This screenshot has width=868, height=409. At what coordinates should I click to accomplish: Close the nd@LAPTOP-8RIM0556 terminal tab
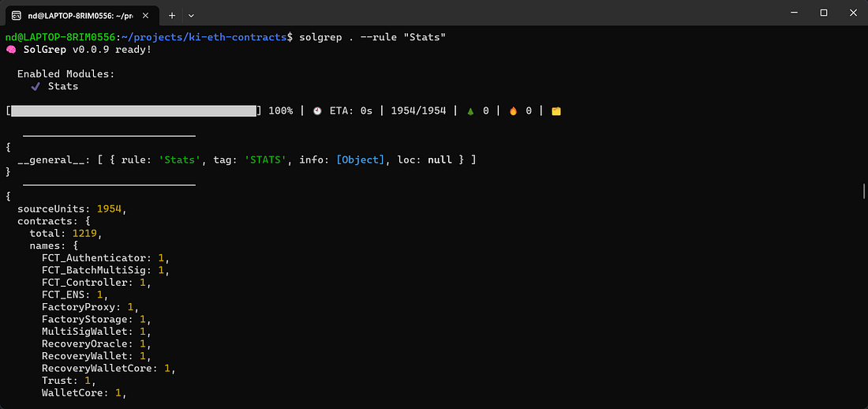[x=146, y=14]
